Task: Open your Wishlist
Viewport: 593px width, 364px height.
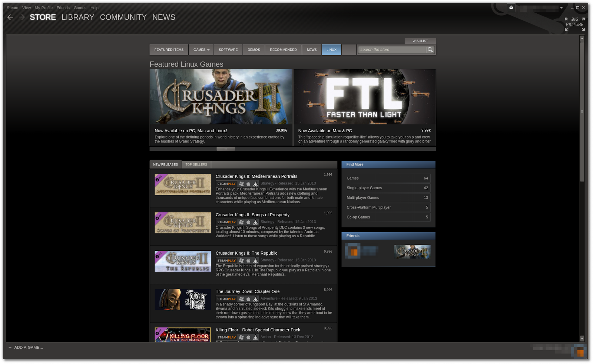Action: 420,41
